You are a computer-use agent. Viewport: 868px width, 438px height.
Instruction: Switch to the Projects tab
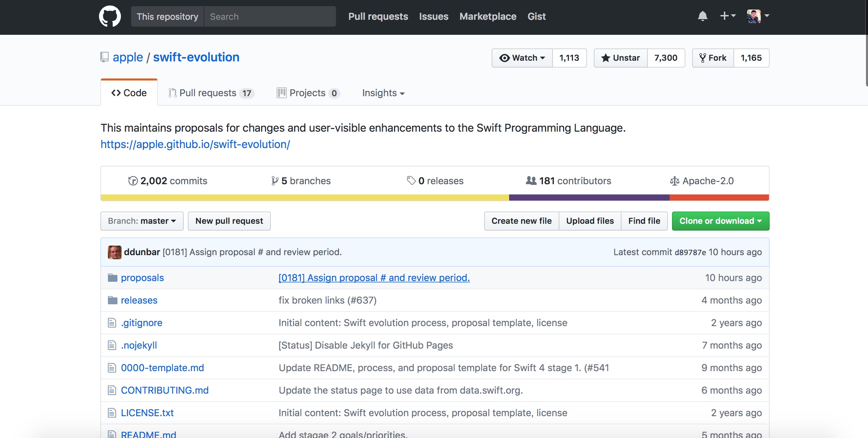pos(308,93)
